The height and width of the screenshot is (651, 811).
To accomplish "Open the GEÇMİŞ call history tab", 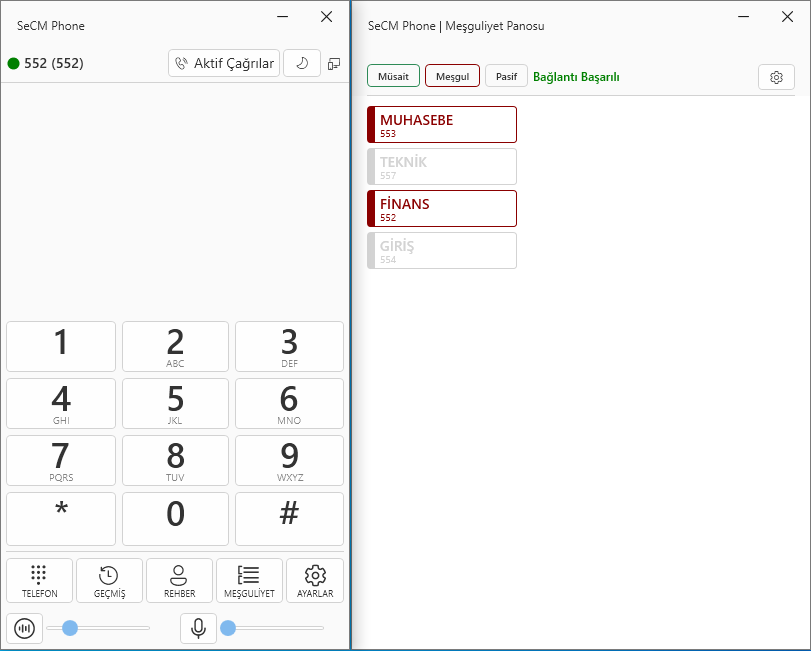I will click(x=109, y=580).
